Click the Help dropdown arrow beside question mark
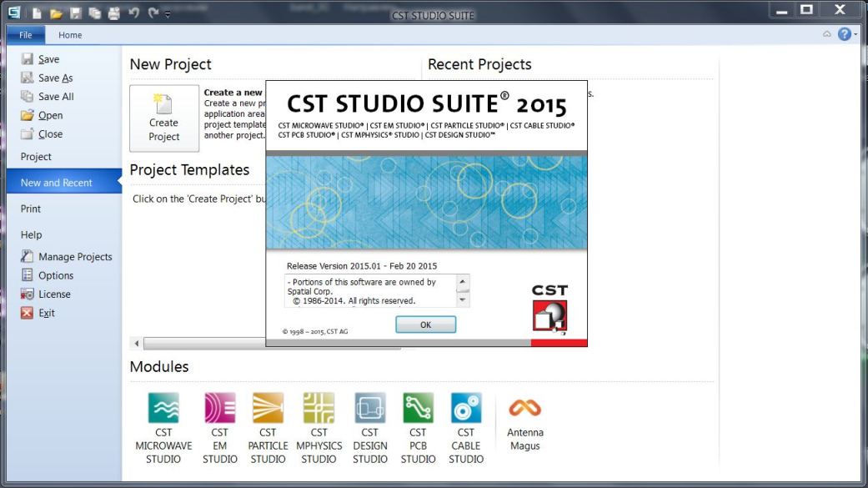This screenshot has height=488, width=868. click(855, 34)
